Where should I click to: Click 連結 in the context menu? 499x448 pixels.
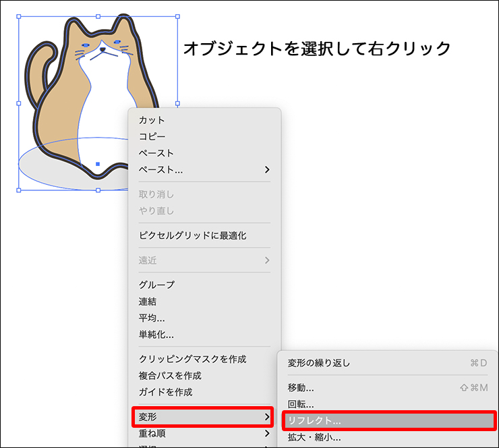pos(148,301)
